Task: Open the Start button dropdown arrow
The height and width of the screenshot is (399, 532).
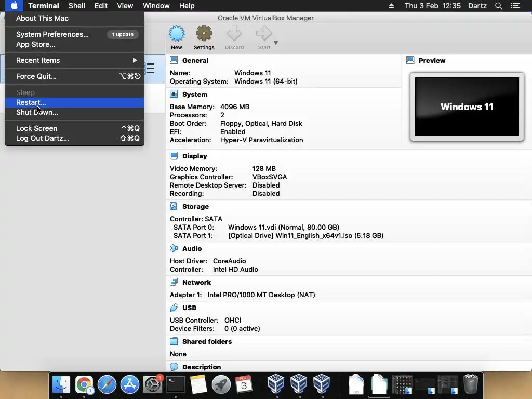Action: [276, 43]
